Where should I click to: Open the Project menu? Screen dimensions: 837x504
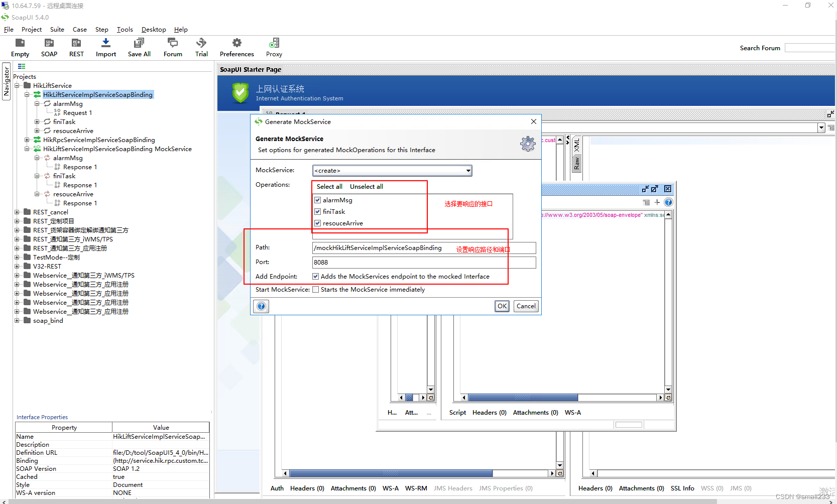[x=32, y=30]
